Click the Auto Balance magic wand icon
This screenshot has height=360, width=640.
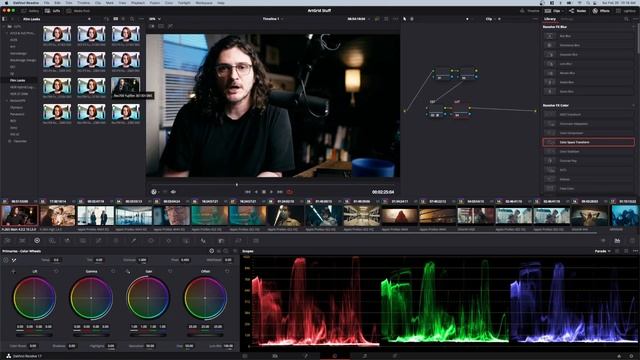14,260
